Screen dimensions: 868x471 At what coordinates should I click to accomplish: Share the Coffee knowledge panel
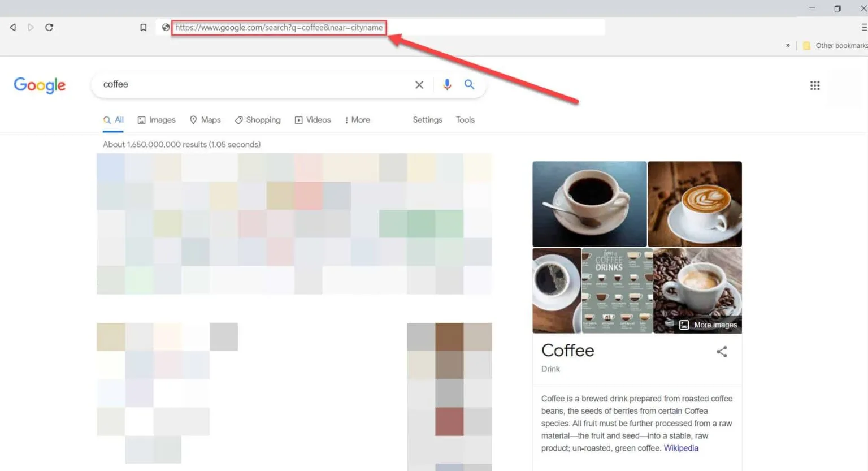pos(722,351)
